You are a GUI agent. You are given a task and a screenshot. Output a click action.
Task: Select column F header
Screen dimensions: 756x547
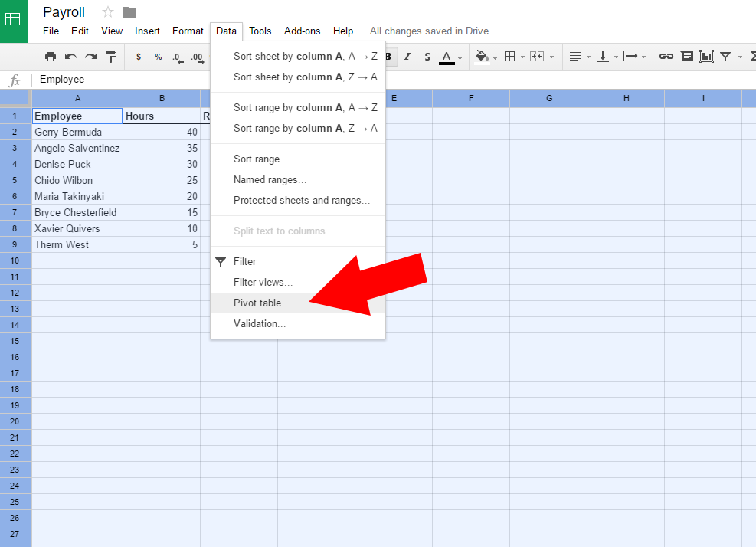(x=471, y=98)
